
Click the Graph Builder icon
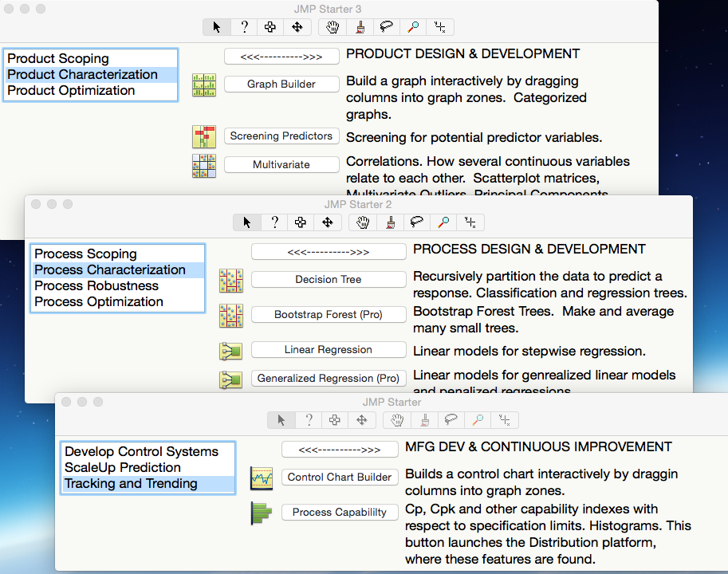coord(204,85)
